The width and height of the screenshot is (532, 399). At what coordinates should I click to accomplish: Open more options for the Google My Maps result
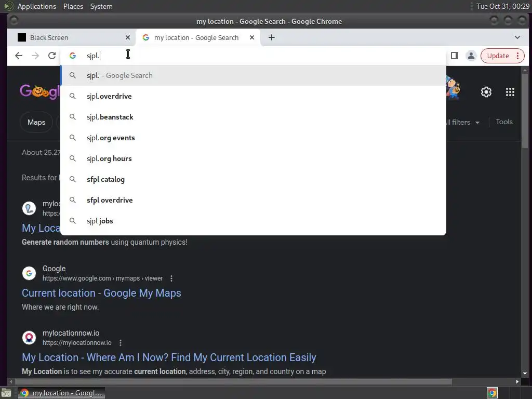tap(171, 278)
